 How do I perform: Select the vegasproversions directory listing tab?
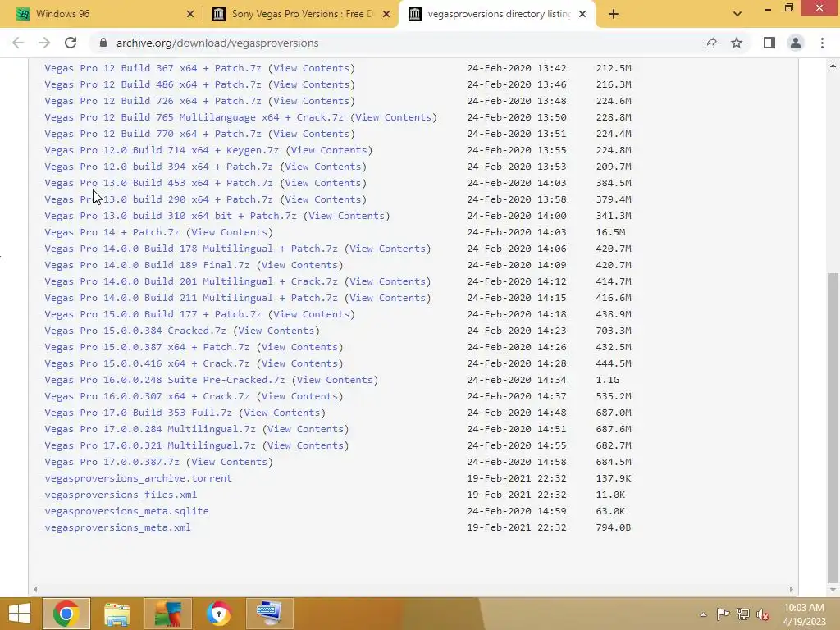498,14
